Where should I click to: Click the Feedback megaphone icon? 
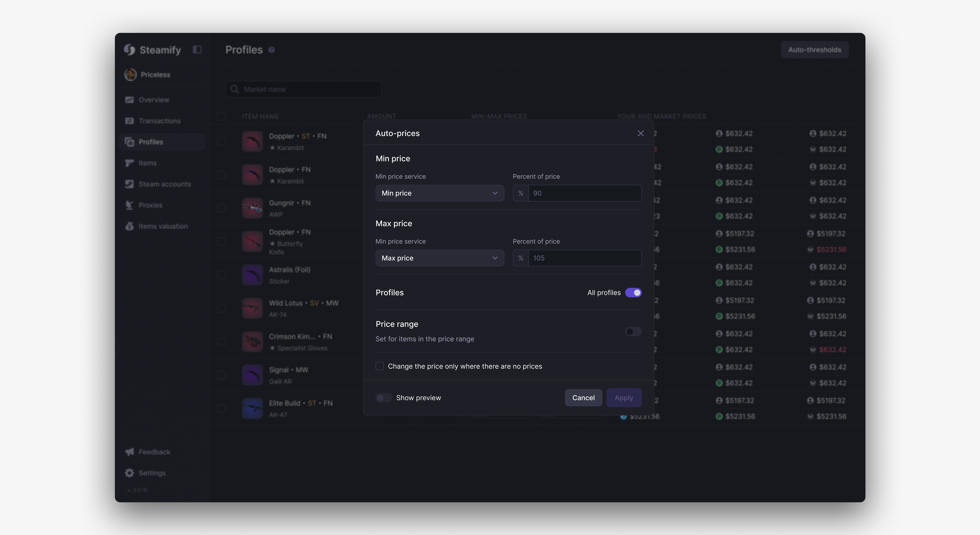[x=129, y=452]
